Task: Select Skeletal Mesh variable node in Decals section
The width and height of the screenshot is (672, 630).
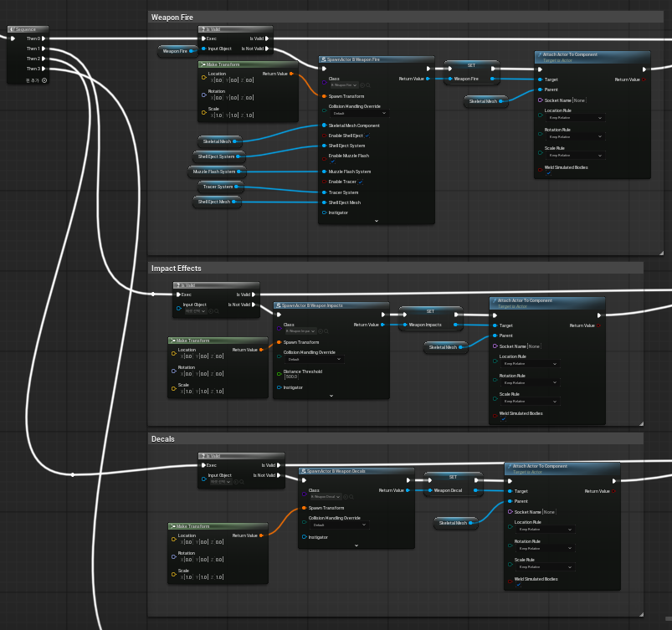Action: tap(455, 523)
